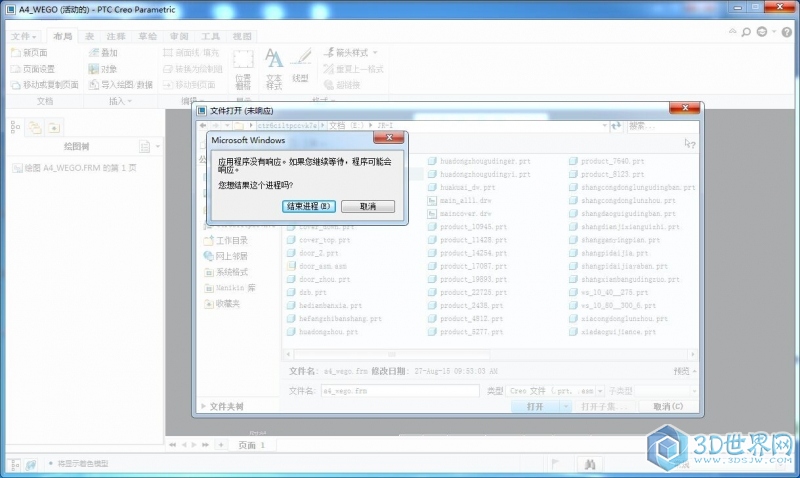Switch to the 表 ribbon tab
Screen dimensions: 800x478
tap(89, 36)
